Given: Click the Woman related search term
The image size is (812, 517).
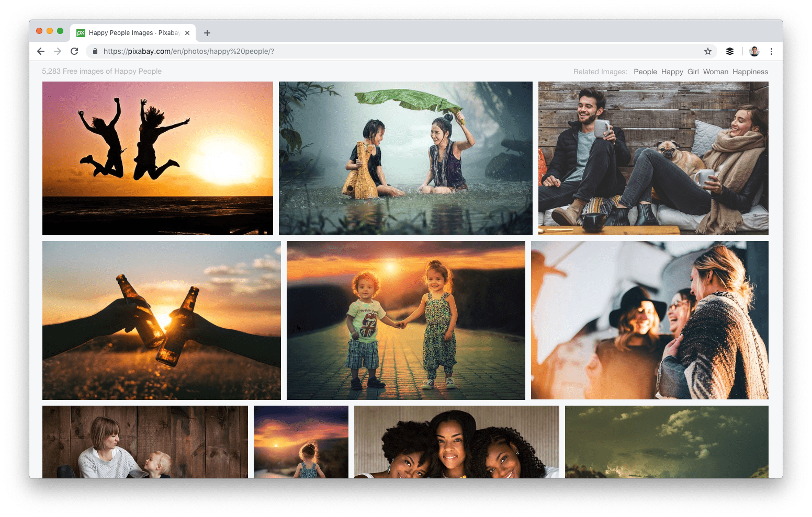Looking at the screenshot, I should click(715, 72).
